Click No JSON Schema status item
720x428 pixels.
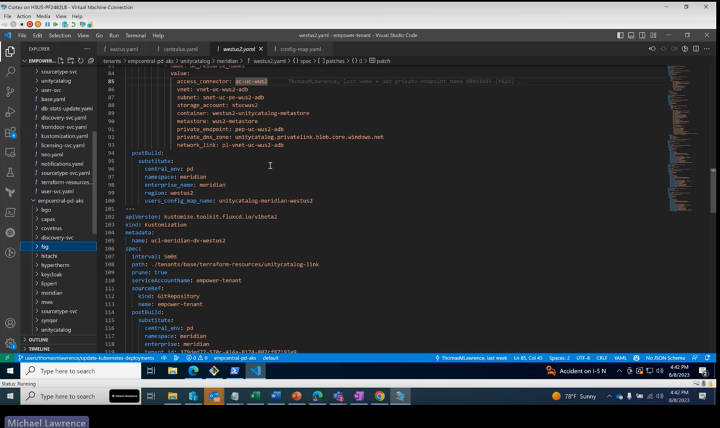click(x=665, y=358)
